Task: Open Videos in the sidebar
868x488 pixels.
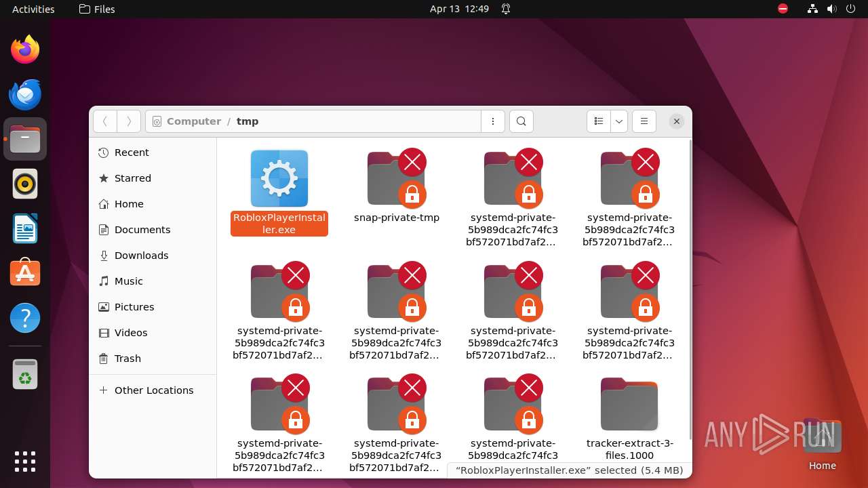Action: (x=153, y=333)
